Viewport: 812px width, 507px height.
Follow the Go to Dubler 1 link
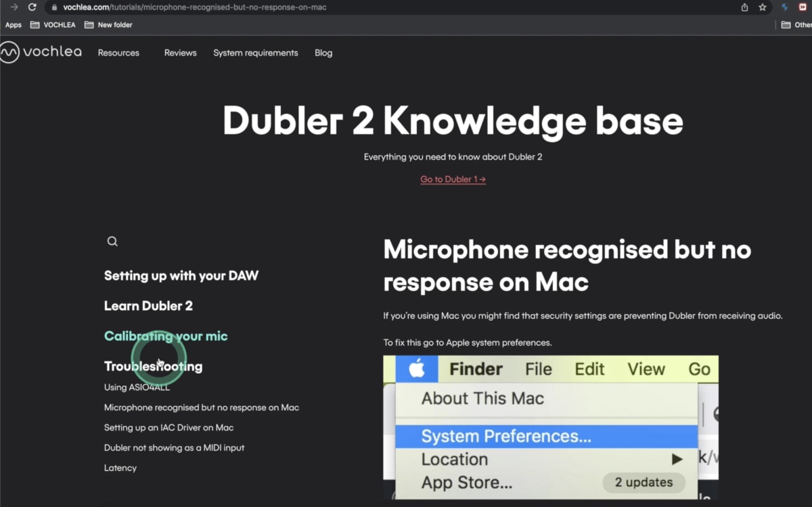coord(452,179)
